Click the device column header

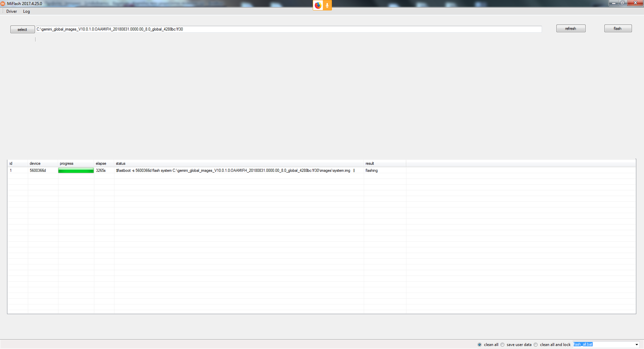(x=43, y=163)
